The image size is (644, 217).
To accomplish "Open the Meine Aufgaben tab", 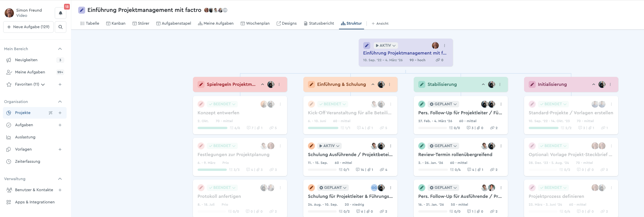I will [216, 23].
